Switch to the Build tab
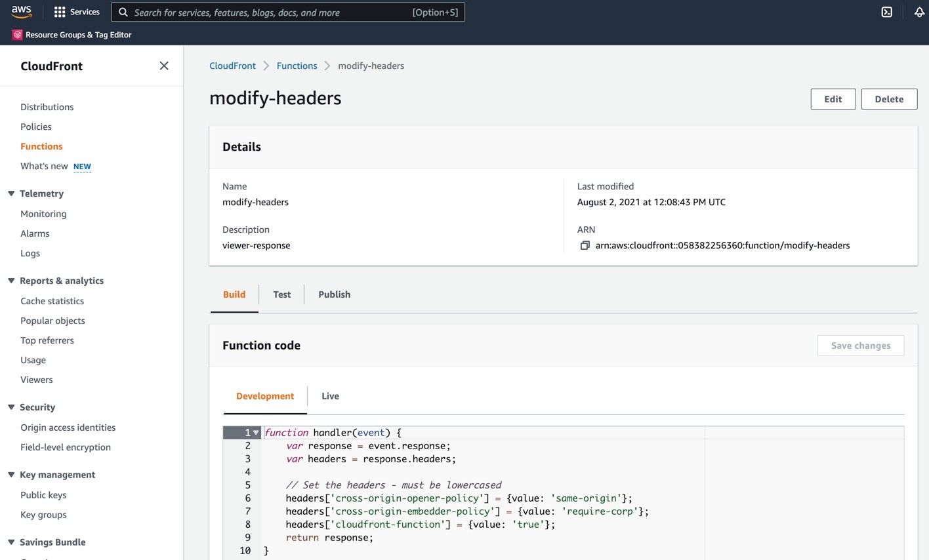 234,294
